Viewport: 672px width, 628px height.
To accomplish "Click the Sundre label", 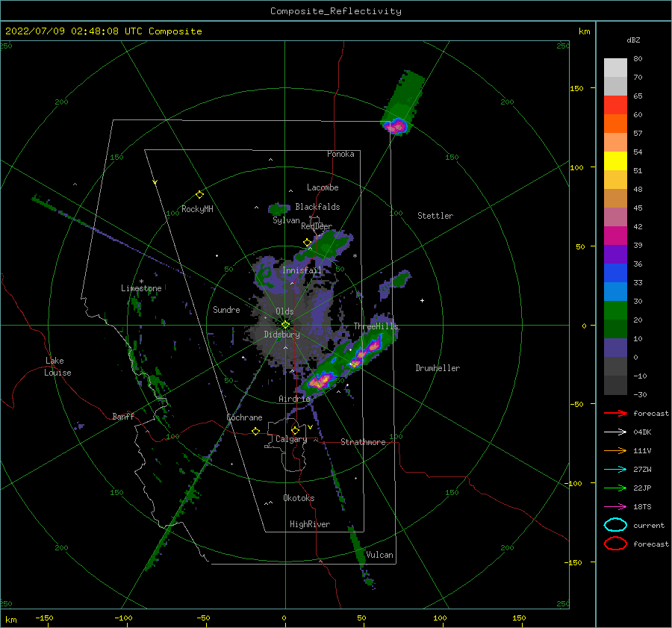I will click(226, 309).
